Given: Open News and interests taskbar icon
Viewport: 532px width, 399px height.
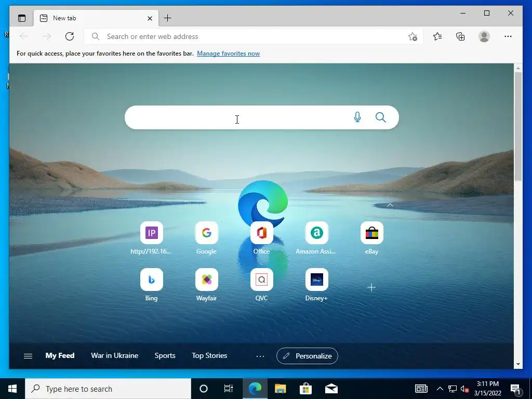Looking at the screenshot, I should click(x=421, y=389).
